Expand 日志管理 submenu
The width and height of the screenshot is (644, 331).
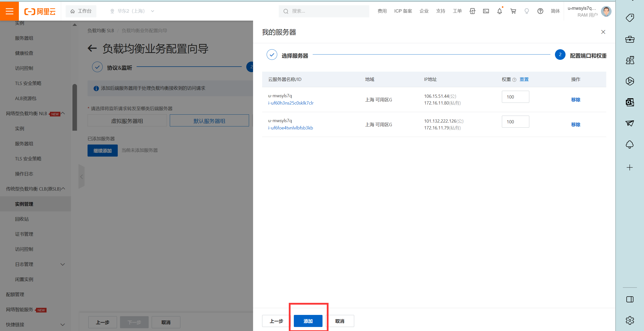point(63,264)
